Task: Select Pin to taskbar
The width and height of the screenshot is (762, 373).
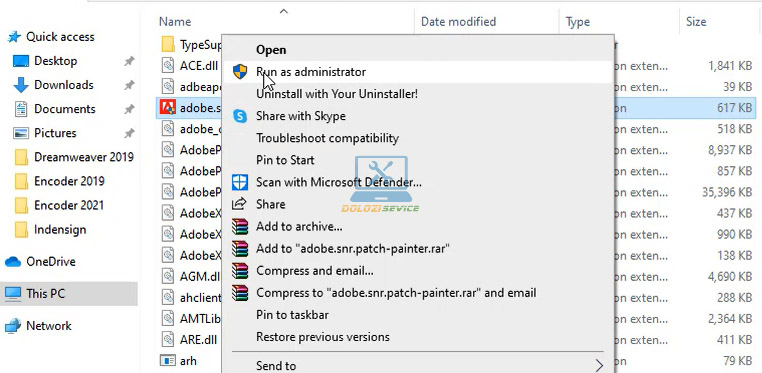Action: [418, 315]
